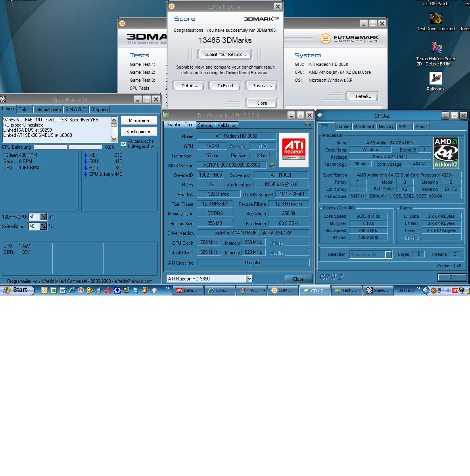
Task: Click Save as button in score dialog
Action: tap(262, 86)
